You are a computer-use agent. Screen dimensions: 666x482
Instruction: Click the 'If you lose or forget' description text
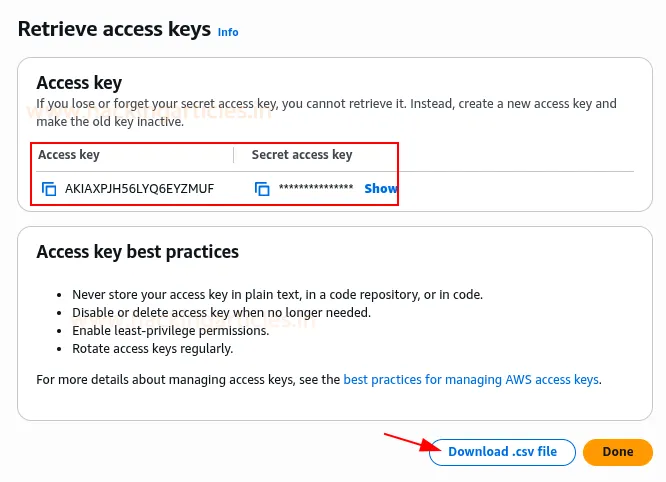[x=326, y=104]
